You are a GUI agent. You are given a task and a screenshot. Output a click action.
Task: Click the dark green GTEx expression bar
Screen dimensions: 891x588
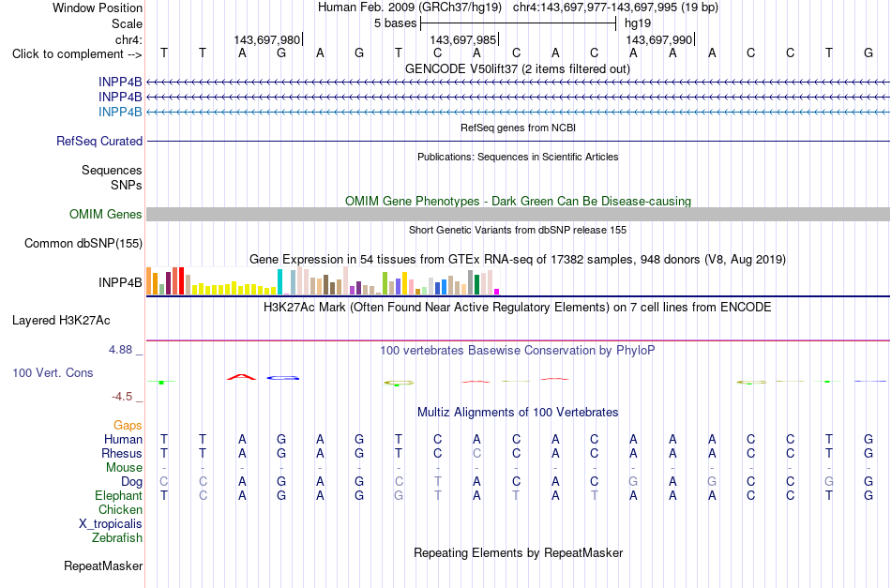(476, 285)
